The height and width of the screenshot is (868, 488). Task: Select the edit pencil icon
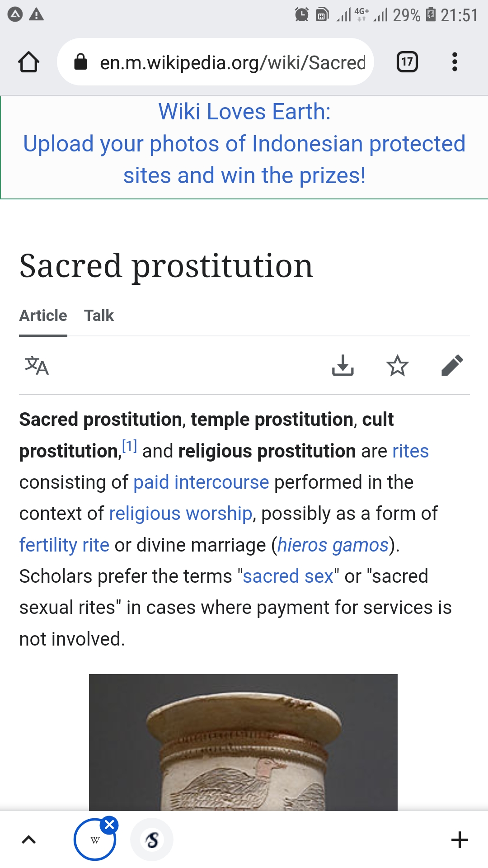point(451,366)
